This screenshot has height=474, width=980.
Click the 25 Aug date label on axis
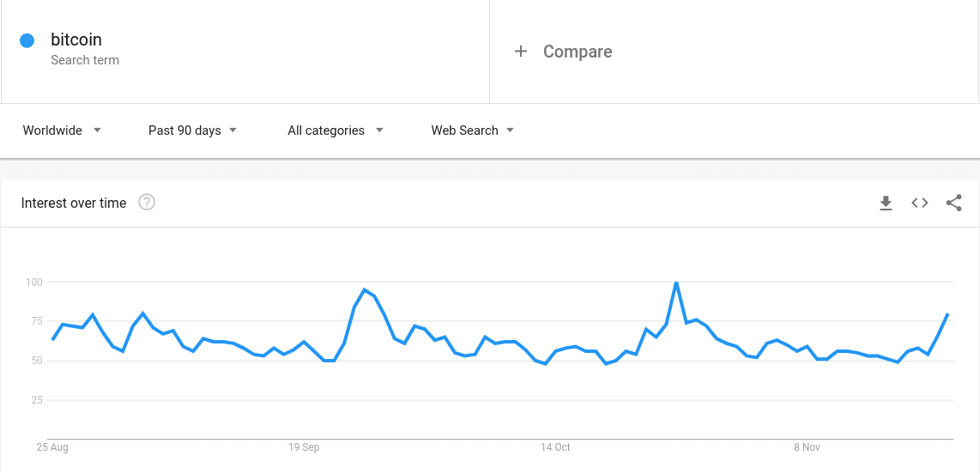51,447
